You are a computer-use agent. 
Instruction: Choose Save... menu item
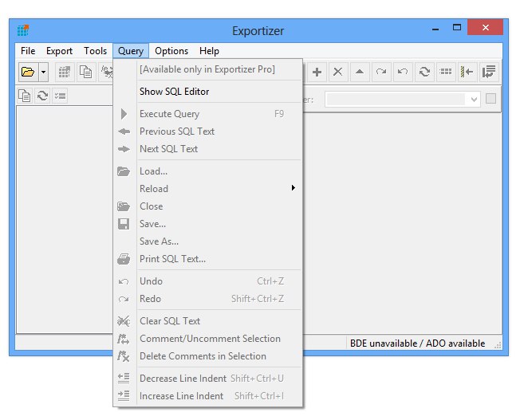coord(208,224)
